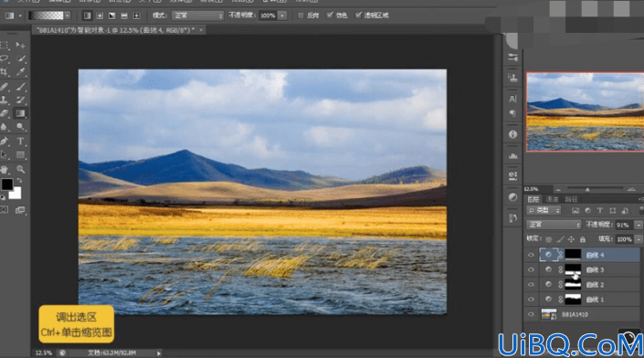The height and width of the screenshot is (358, 644).
Task: Switch to the 路径 paths tab
Action: tap(571, 199)
